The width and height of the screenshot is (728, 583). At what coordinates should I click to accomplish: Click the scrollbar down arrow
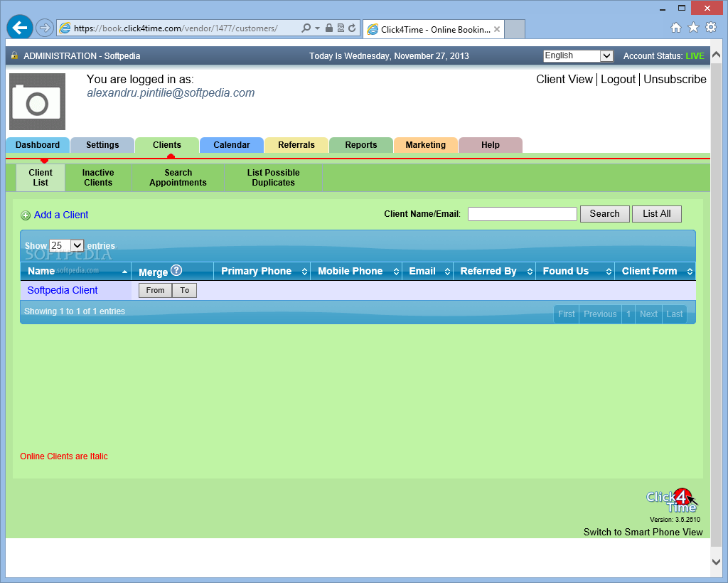[716, 561]
